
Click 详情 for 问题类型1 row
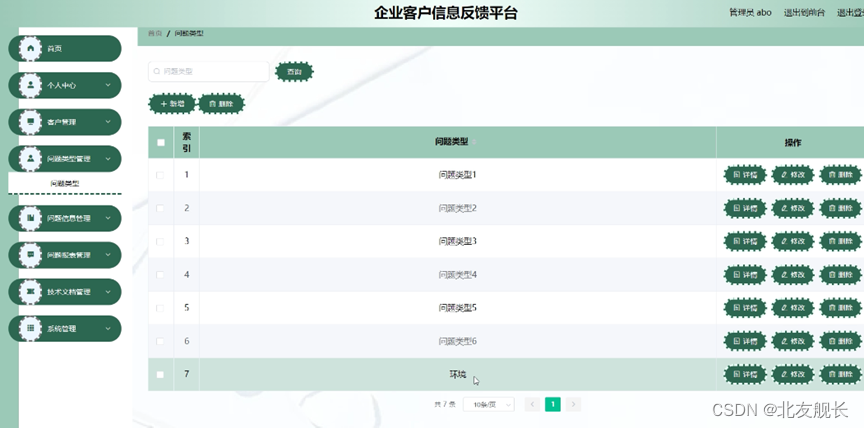click(x=745, y=175)
